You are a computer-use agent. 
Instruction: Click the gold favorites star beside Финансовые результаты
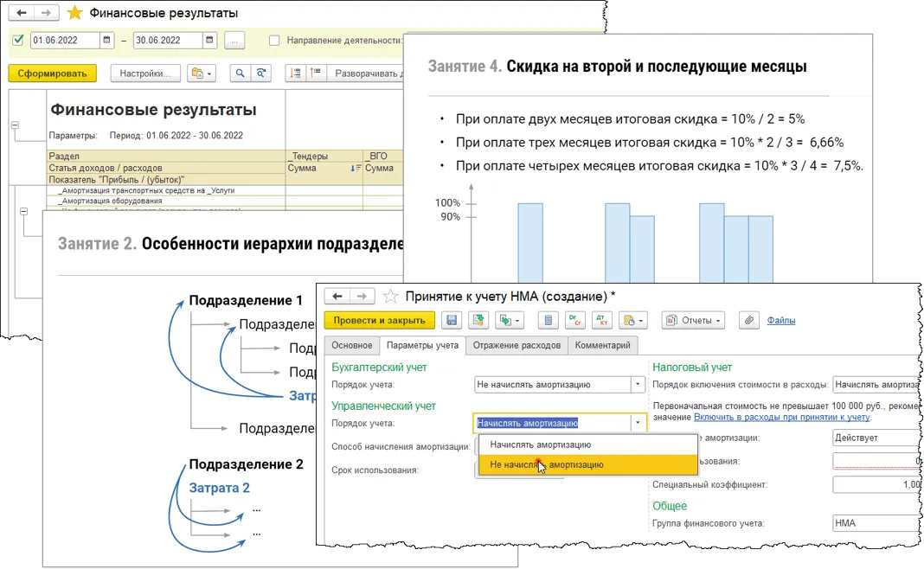[x=75, y=13]
